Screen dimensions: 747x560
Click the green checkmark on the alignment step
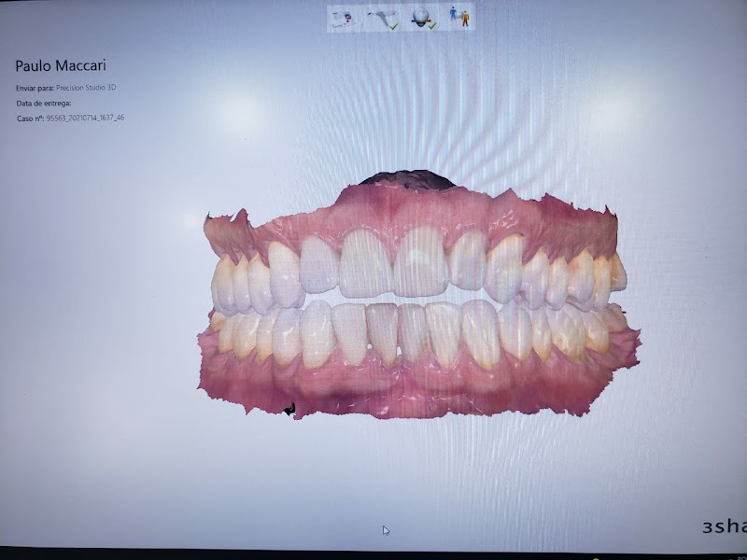pyautogui.click(x=432, y=26)
